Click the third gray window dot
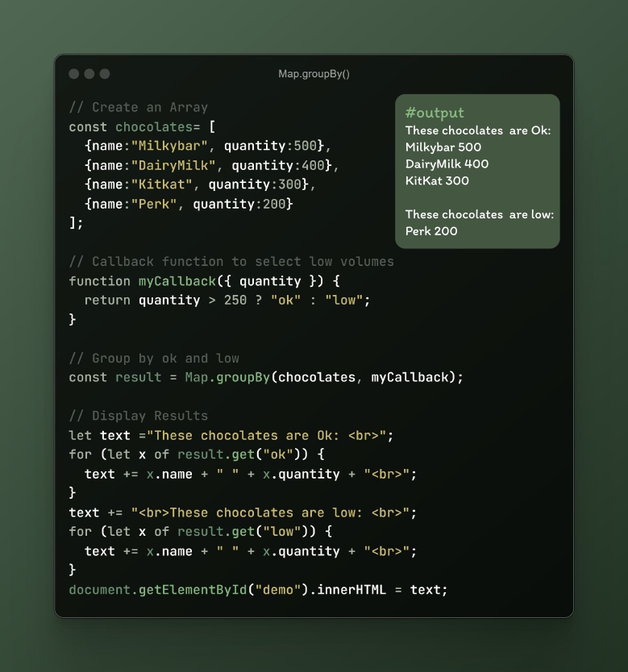The image size is (628, 672). pos(105,73)
